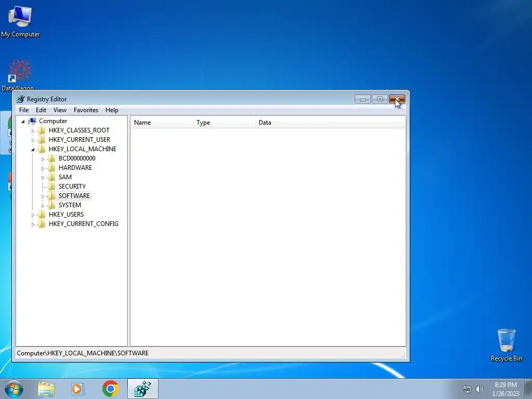Collapse HKEY_LOCAL_MACHINE arrow
Image resolution: width=532 pixels, height=399 pixels.
point(33,149)
